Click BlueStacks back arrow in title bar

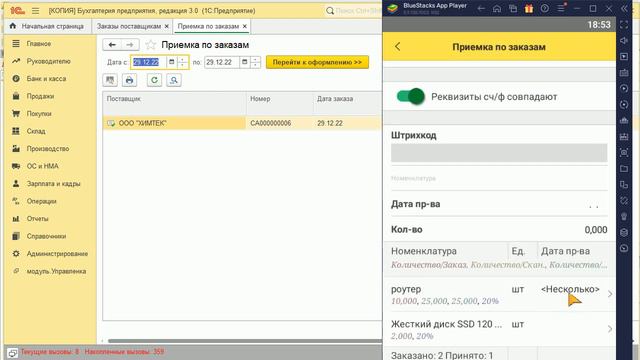pyautogui.click(x=481, y=9)
